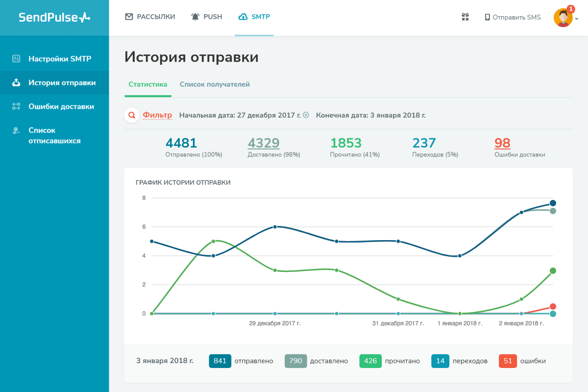Clear the start date filter
The width and height of the screenshot is (588, 392).
point(306,115)
